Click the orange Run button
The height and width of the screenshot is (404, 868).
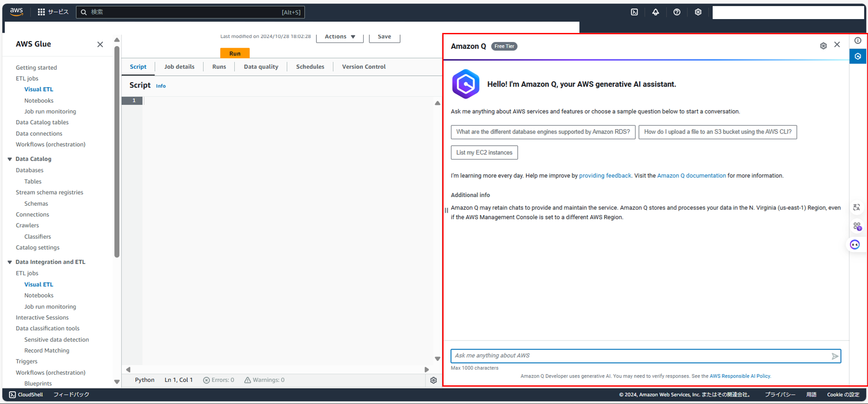235,53
